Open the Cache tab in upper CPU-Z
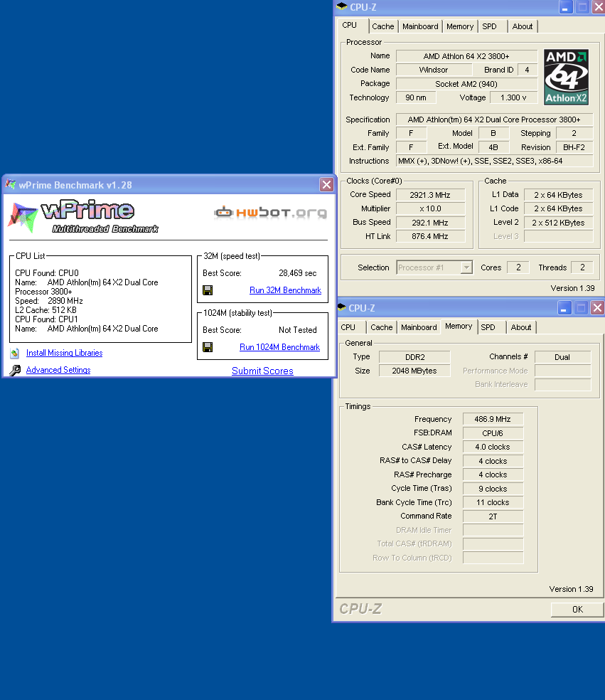605x700 pixels. coord(382,26)
